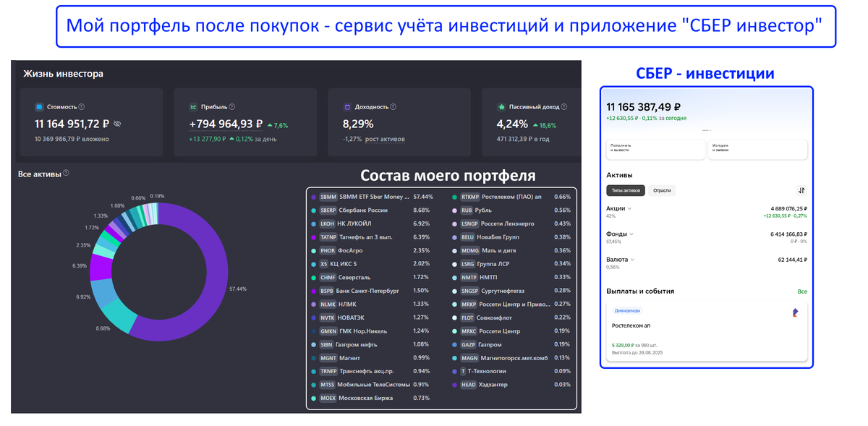This screenshot has width=868, height=426.
Task: Select the SBERP ticker badge
Action: [x=328, y=210]
